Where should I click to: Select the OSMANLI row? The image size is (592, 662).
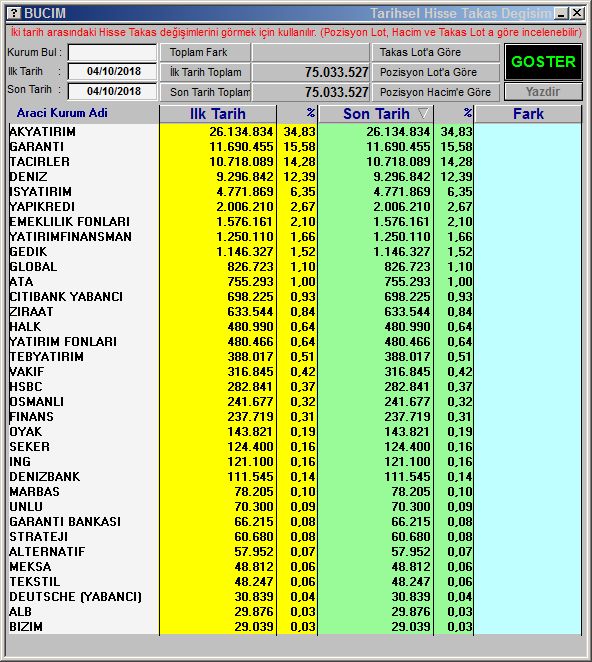(x=295, y=402)
